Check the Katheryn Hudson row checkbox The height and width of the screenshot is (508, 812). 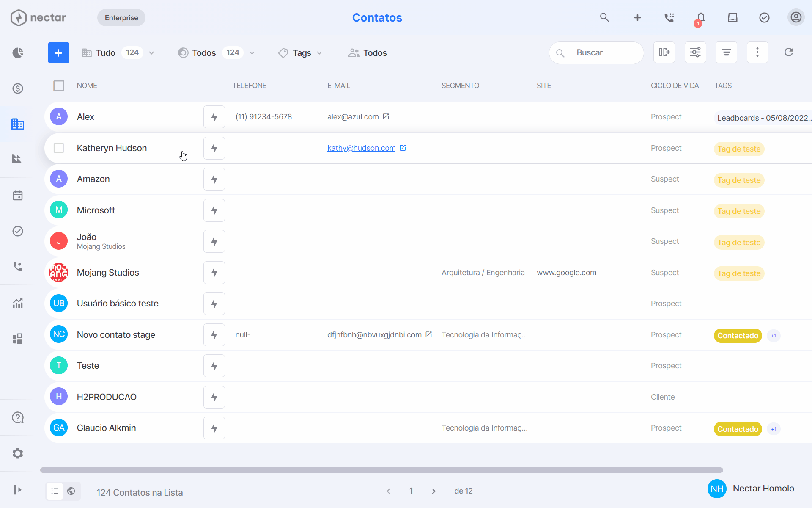(59, 148)
